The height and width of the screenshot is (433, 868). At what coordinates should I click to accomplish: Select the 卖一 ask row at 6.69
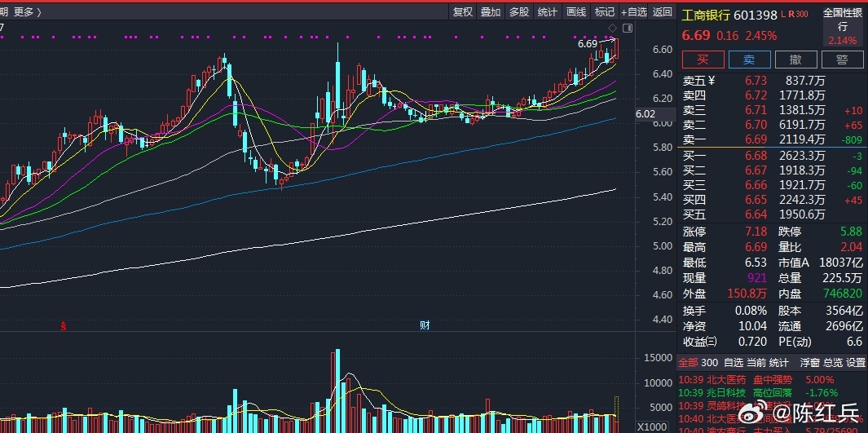click(x=772, y=139)
